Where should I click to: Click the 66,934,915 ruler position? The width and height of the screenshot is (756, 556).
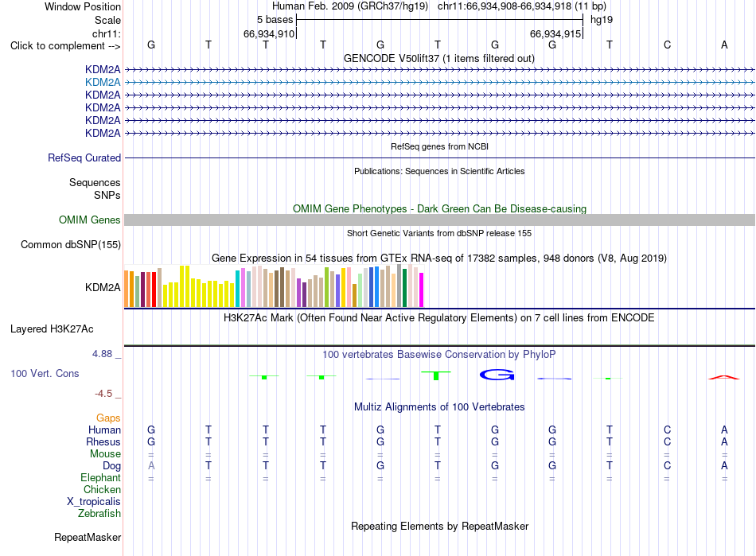(555, 33)
